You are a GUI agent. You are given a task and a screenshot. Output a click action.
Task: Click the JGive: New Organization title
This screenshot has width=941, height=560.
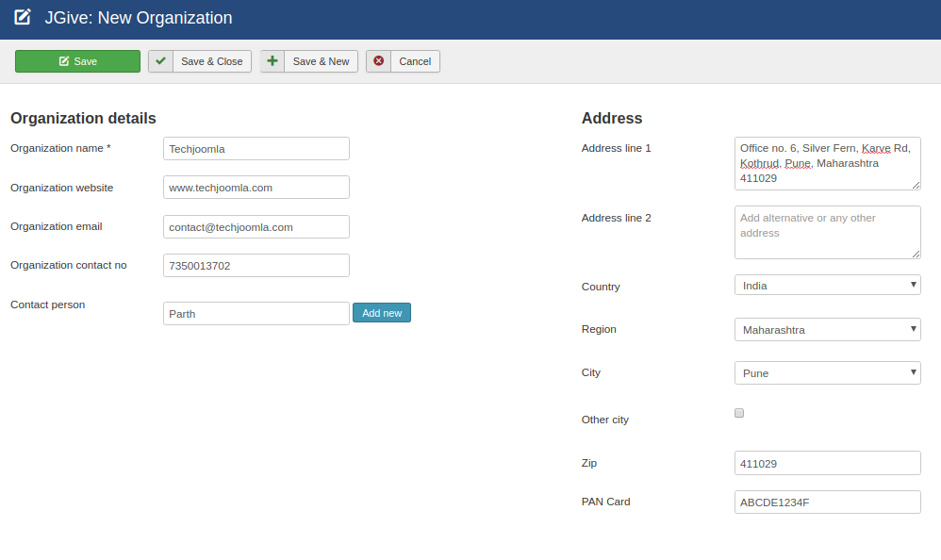point(139,18)
